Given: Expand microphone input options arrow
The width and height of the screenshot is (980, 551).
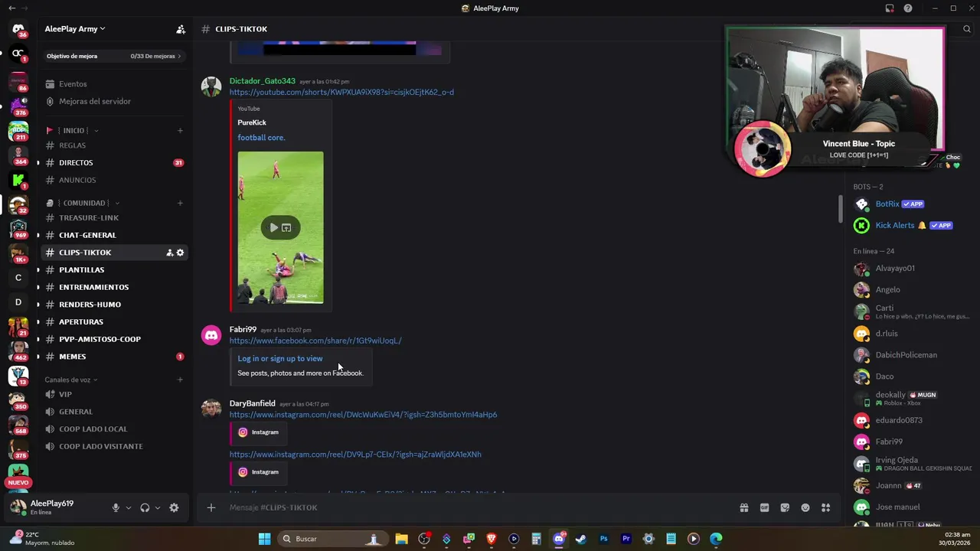Looking at the screenshot, I should coord(128,507).
